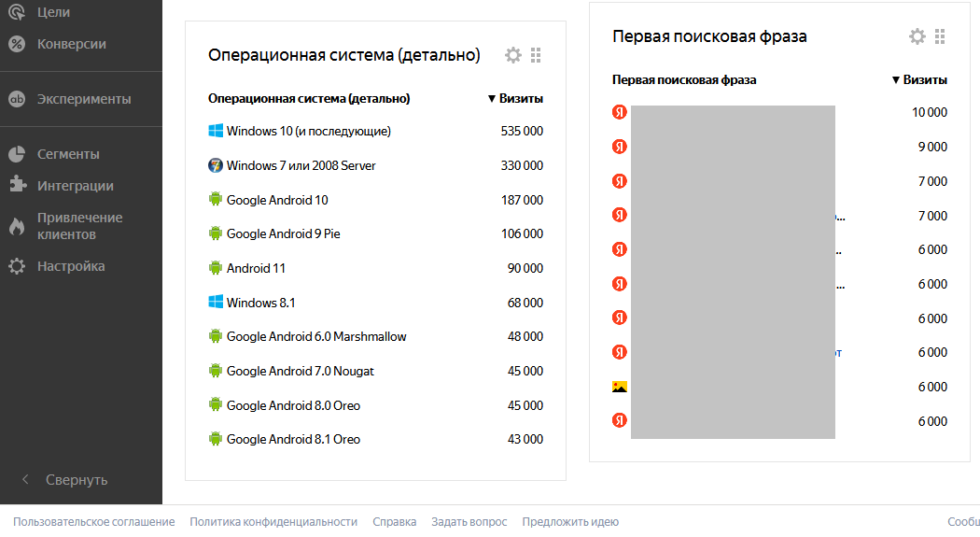
Task: Click Android icon next to Google Android 10
Action: point(216,200)
